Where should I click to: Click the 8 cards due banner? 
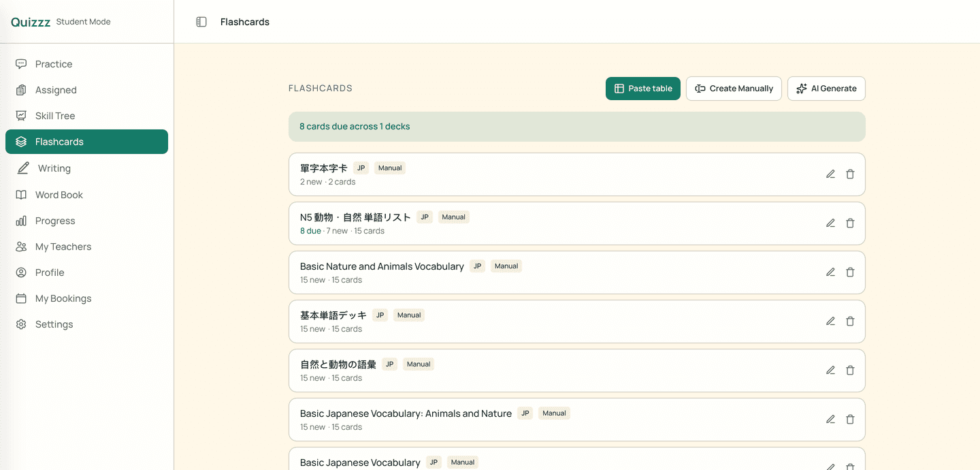click(577, 127)
